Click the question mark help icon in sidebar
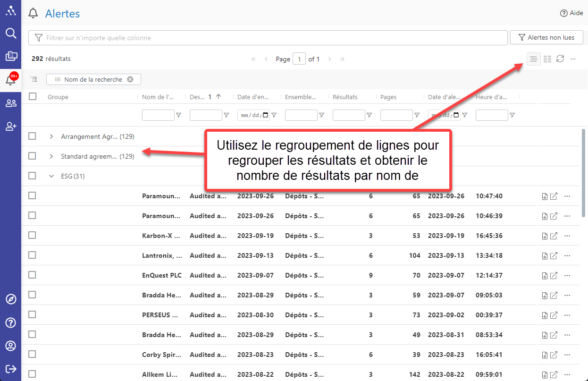 coord(10,323)
